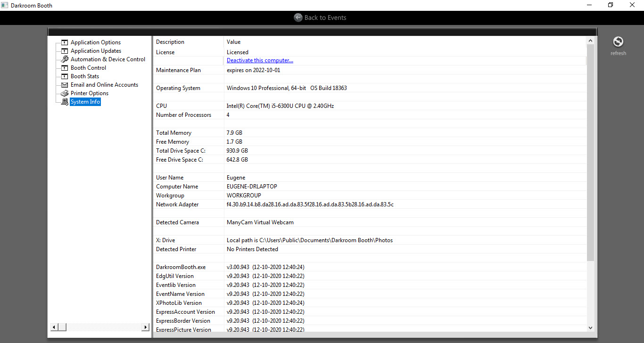644x343 pixels.
Task: Click the 930.9 GB drive space value
Action: click(237, 151)
